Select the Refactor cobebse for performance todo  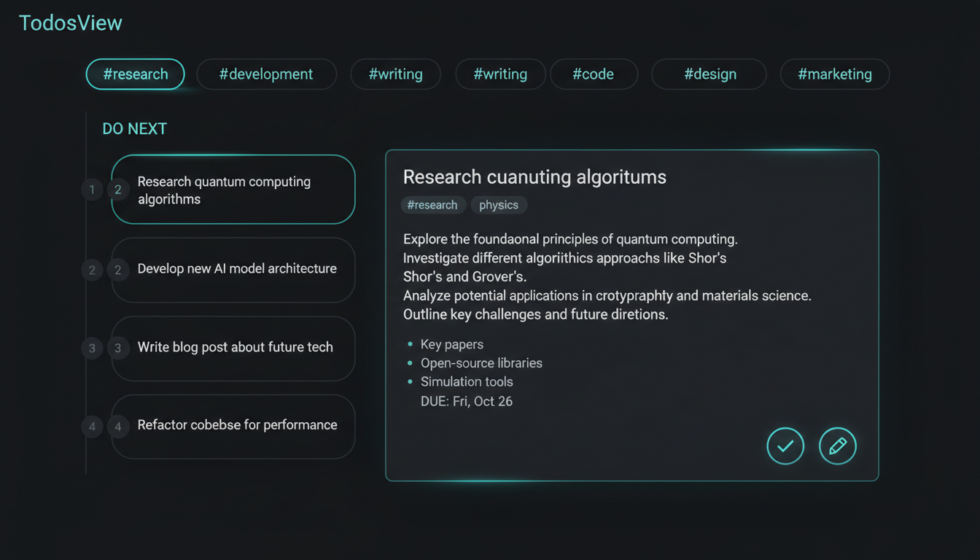pyautogui.click(x=233, y=426)
